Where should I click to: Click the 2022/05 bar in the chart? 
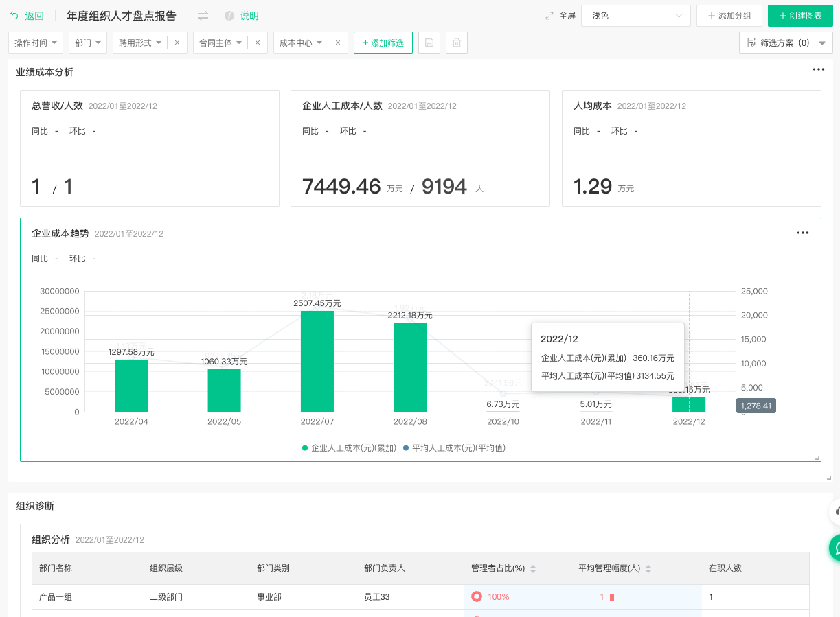[x=224, y=391]
